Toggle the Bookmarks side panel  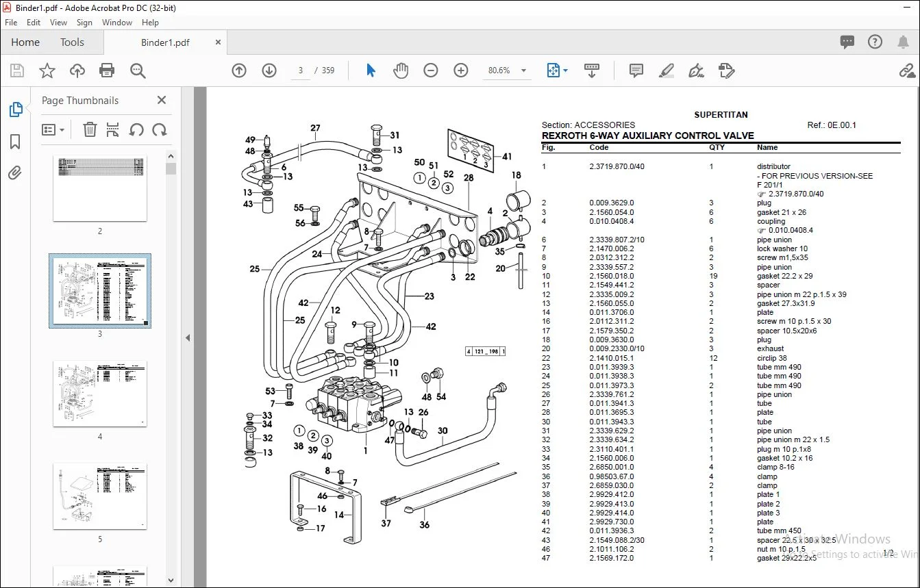pos(15,142)
